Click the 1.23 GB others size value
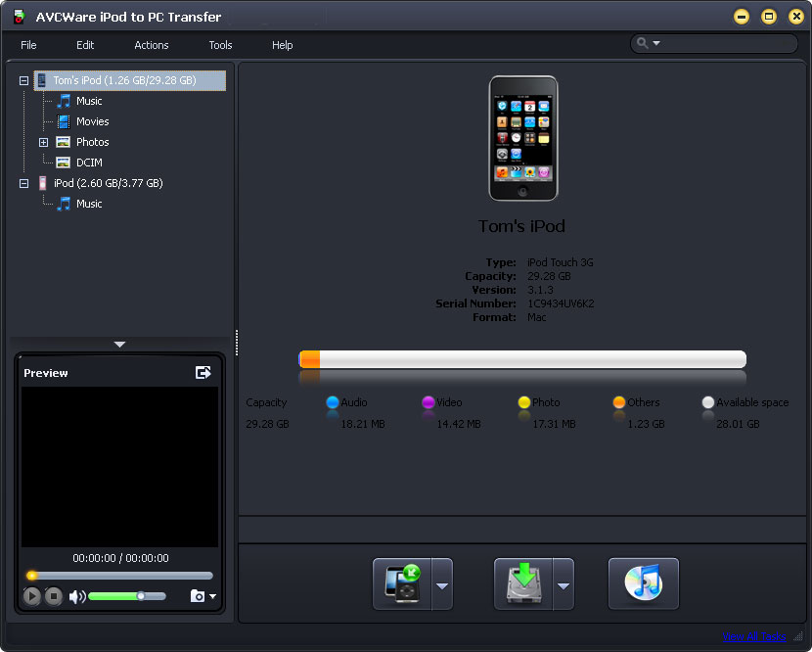Viewport: 812px width, 652px height. [646, 424]
